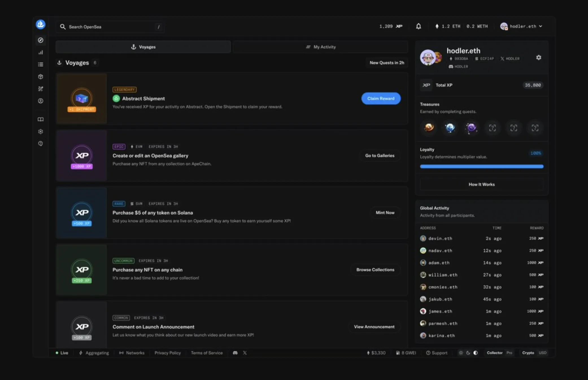Viewport: 588px width, 380px height.
Task: Click the Loyalty progress bar
Action: tap(482, 167)
